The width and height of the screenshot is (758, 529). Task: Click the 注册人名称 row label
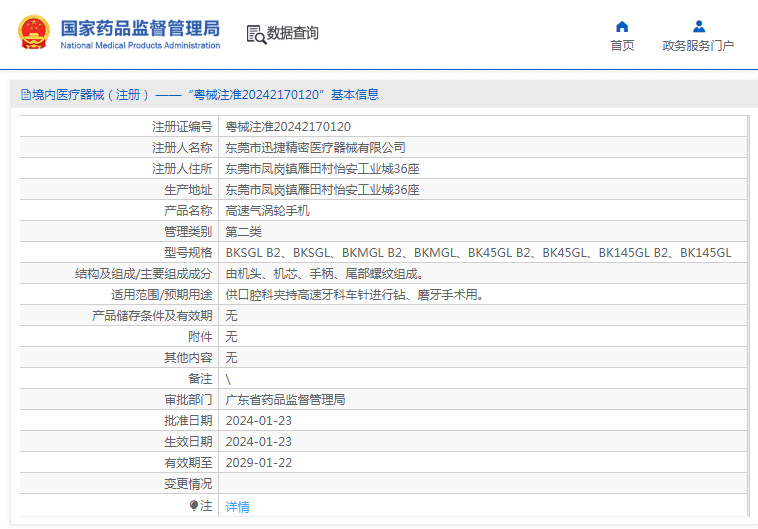(x=182, y=147)
